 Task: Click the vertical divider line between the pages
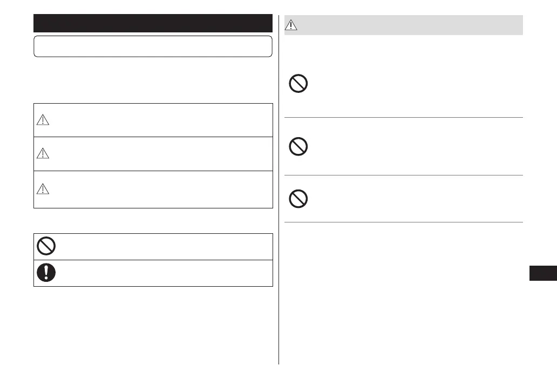tap(279, 194)
